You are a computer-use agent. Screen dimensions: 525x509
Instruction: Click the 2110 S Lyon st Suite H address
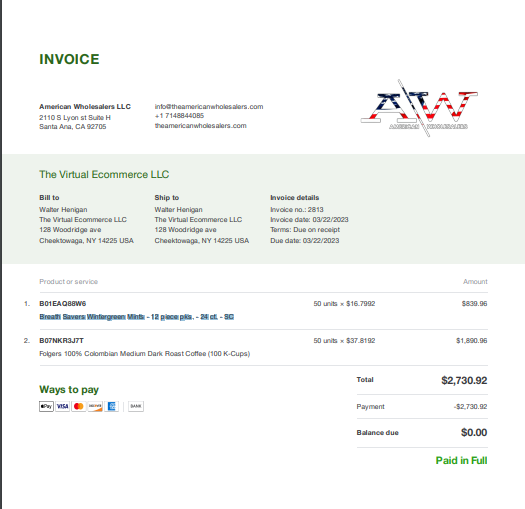pyautogui.click(x=75, y=118)
